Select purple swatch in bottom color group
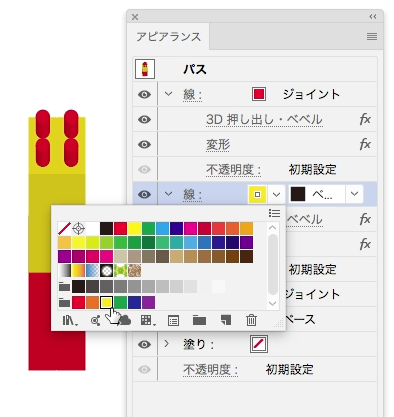This screenshot has height=417, width=394. click(x=148, y=303)
